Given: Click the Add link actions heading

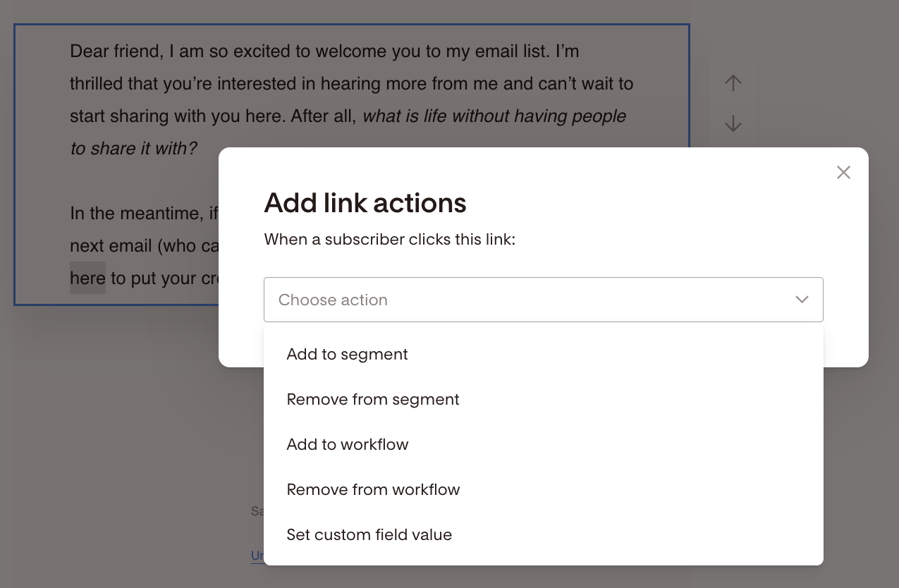Looking at the screenshot, I should pyautogui.click(x=365, y=203).
